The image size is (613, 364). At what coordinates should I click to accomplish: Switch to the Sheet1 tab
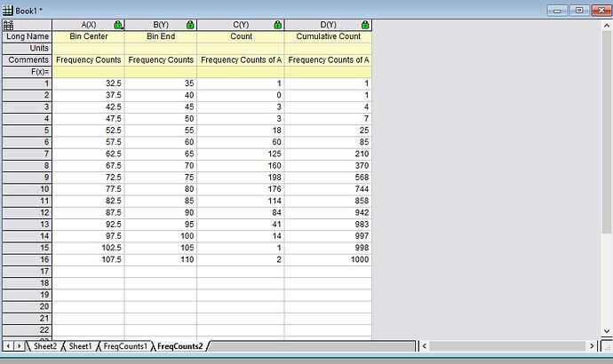[80, 346]
